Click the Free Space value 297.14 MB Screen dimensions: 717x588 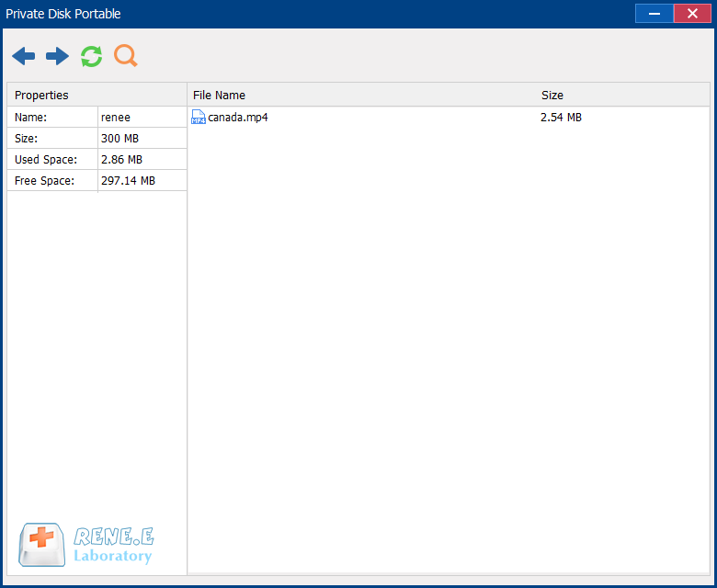(x=128, y=180)
